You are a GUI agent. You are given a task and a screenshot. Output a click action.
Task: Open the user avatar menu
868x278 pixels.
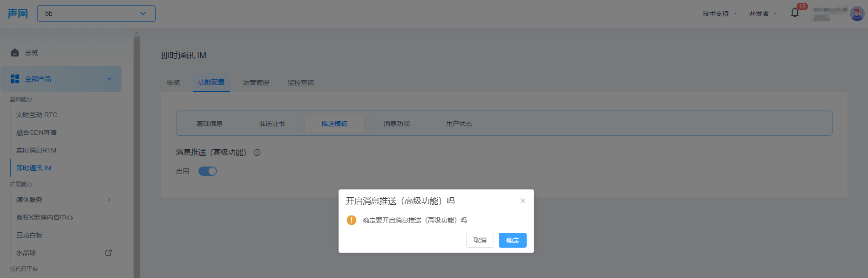(857, 14)
